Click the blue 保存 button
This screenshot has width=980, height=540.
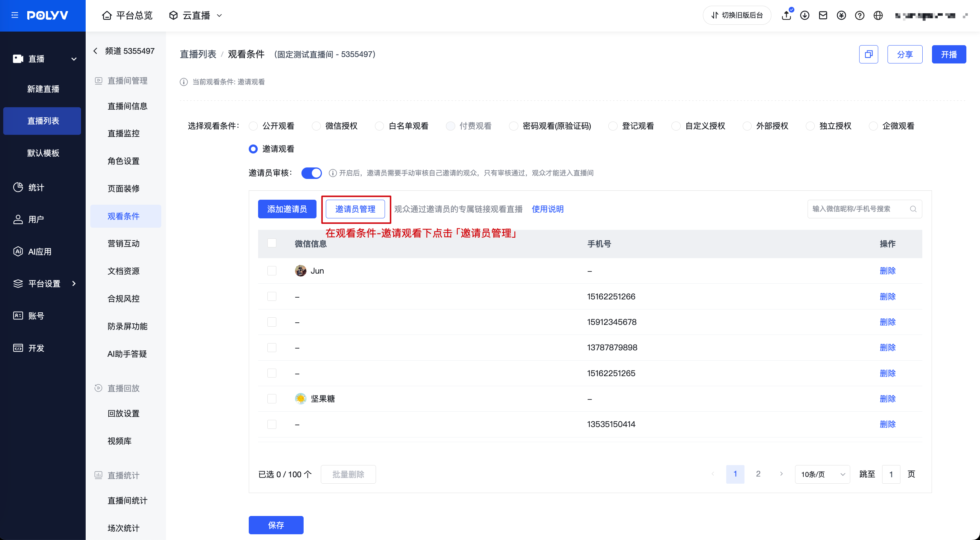[276, 525]
